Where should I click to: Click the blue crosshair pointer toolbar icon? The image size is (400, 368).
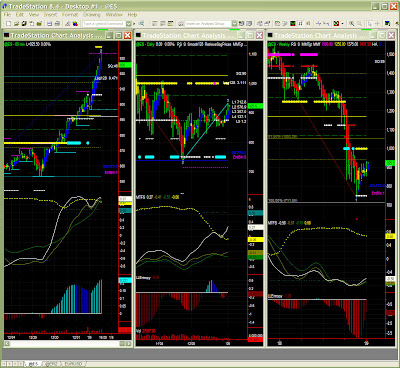tap(319, 24)
